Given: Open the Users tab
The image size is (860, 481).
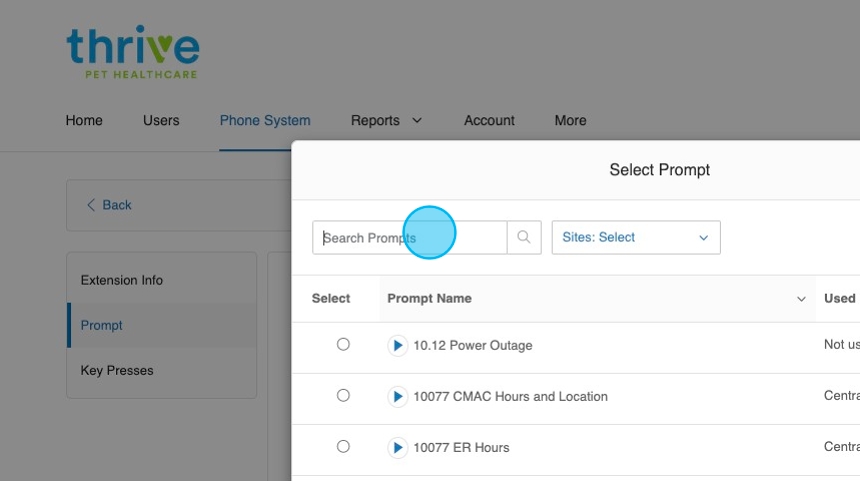Looking at the screenshot, I should [x=161, y=121].
